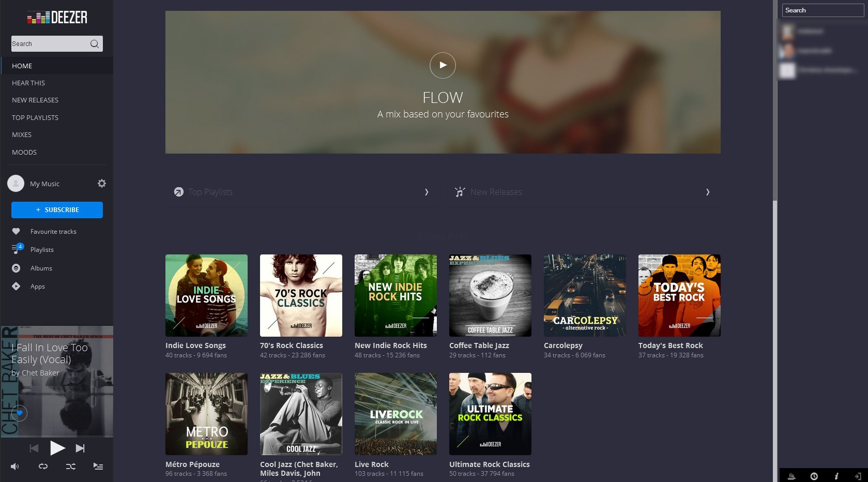868x482 pixels.
Task: Open Cool Jazz playlist cover
Action: click(x=301, y=414)
